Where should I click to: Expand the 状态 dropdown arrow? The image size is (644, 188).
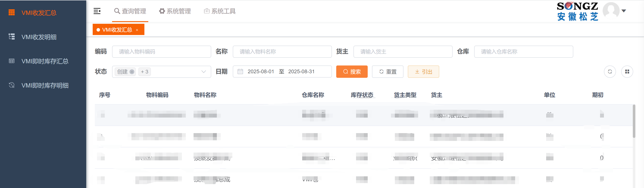(x=203, y=72)
